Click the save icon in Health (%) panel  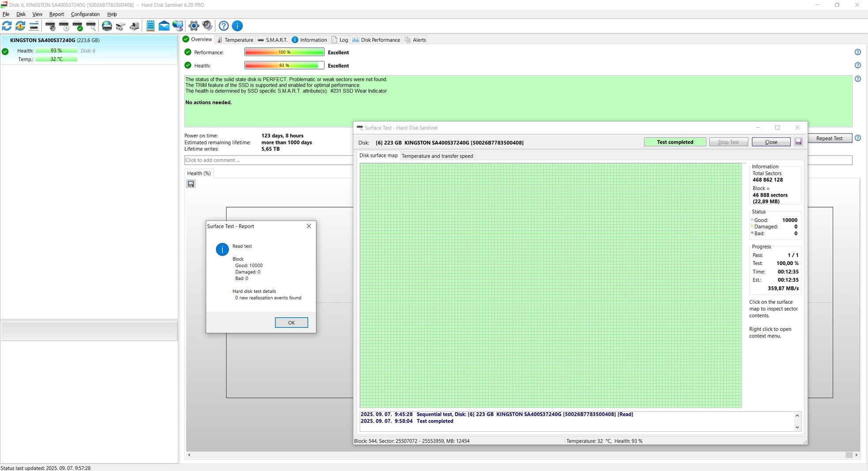tap(191, 184)
